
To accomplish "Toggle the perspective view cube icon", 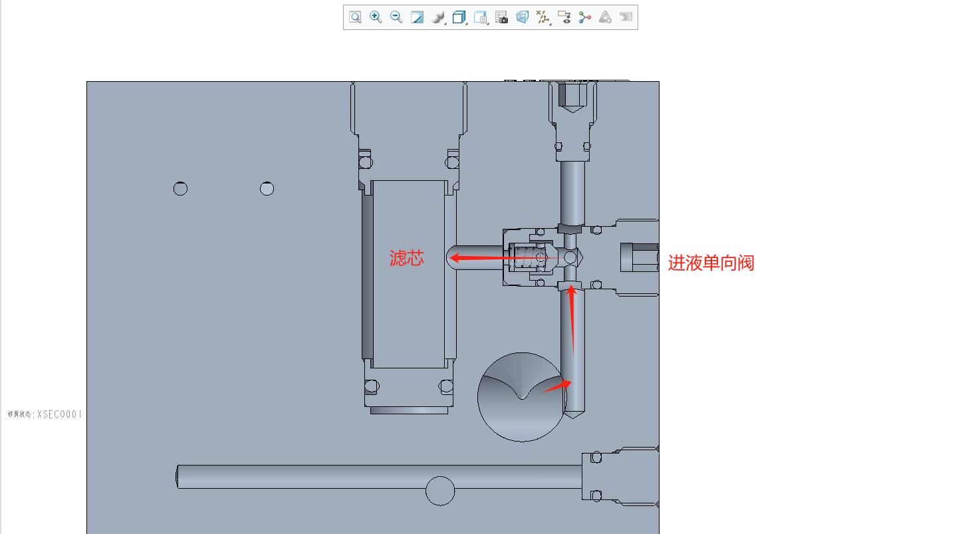I will pyautogui.click(x=523, y=17).
